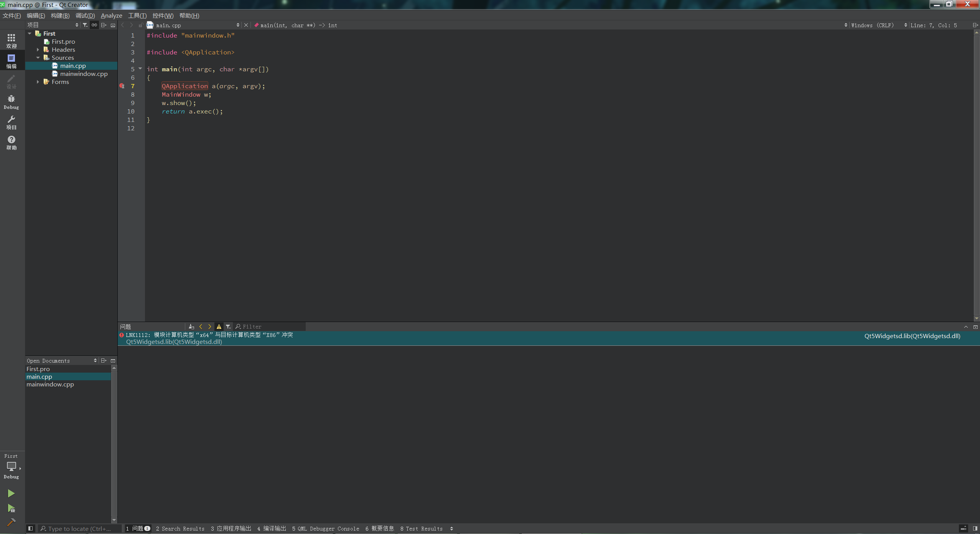Viewport: 980px width, 534px height.
Task: Open the issue category filter
Action: pyautogui.click(x=228, y=327)
